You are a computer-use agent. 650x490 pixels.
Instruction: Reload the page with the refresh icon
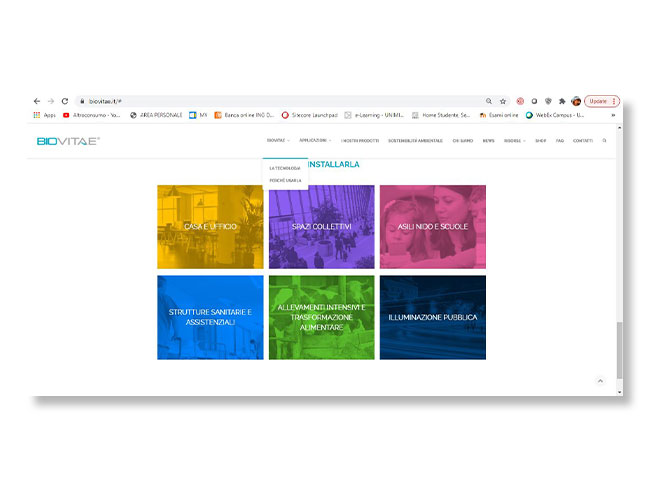65,101
